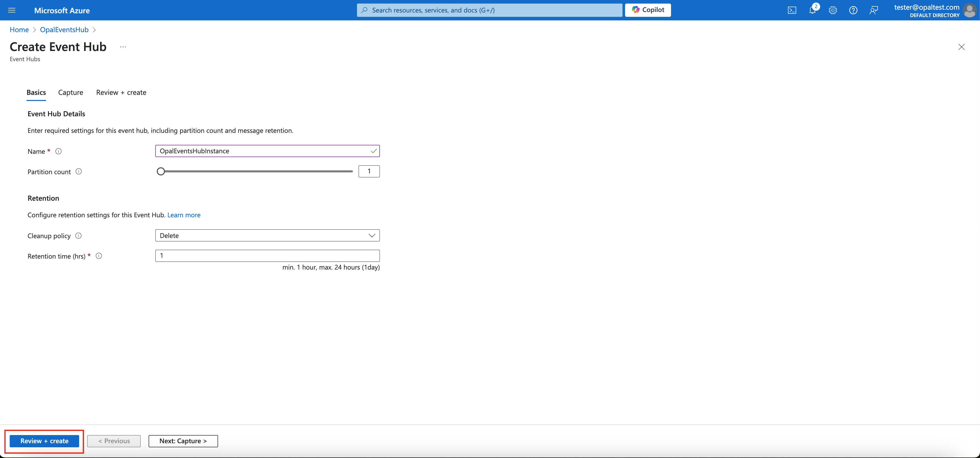Switch to the Review + create tab

[121, 92]
